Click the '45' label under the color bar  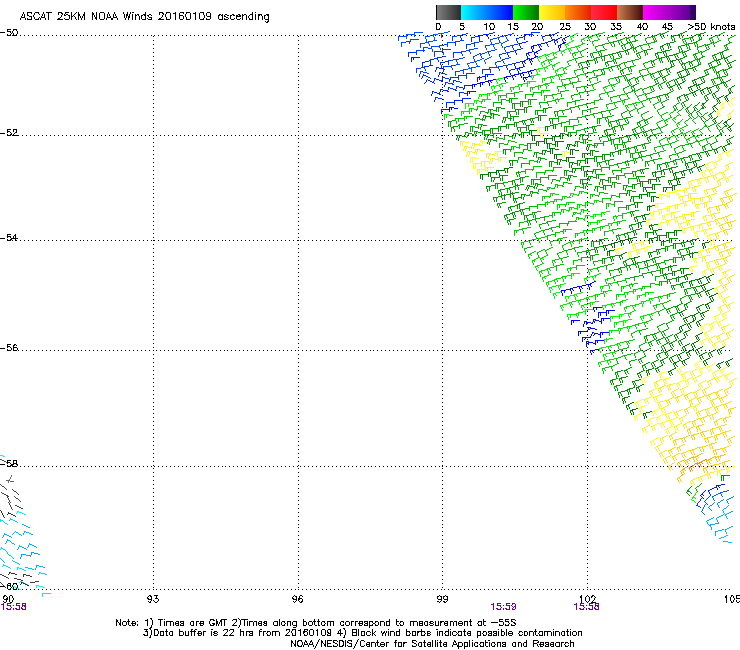(x=667, y=27)
